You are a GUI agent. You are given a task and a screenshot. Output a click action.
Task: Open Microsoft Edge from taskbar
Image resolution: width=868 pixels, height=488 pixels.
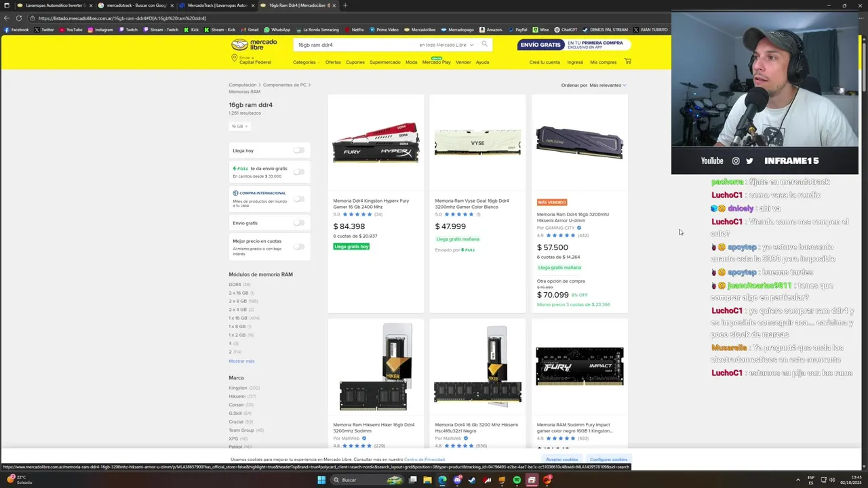pos(442,480)
